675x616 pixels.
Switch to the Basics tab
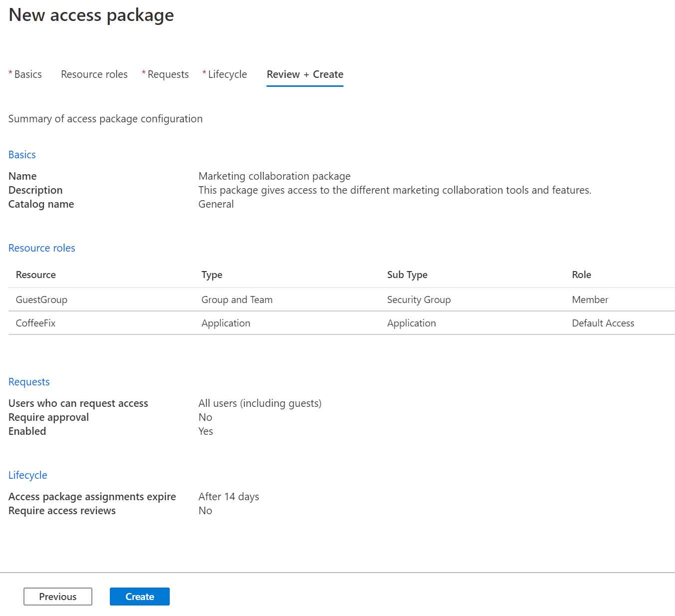27,74
